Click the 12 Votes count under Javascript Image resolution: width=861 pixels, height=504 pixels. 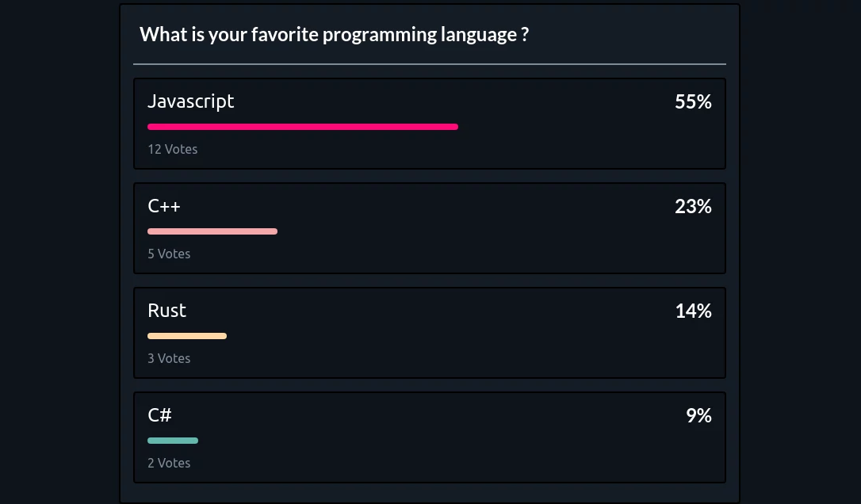click(x=173, y=149)
